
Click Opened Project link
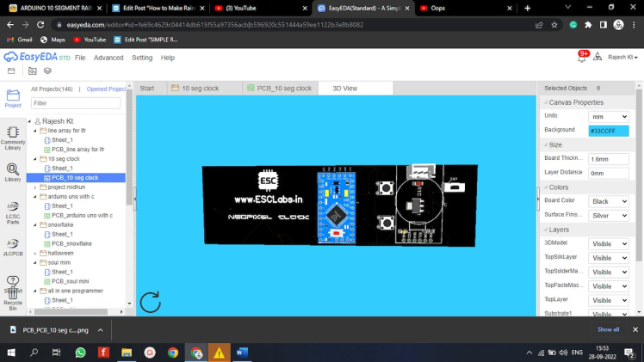(x=106, y=89)
